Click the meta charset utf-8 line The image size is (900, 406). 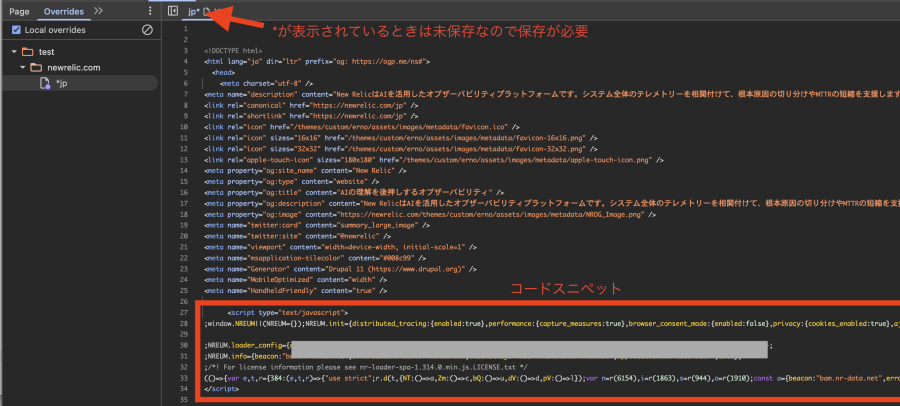point(266,84)
